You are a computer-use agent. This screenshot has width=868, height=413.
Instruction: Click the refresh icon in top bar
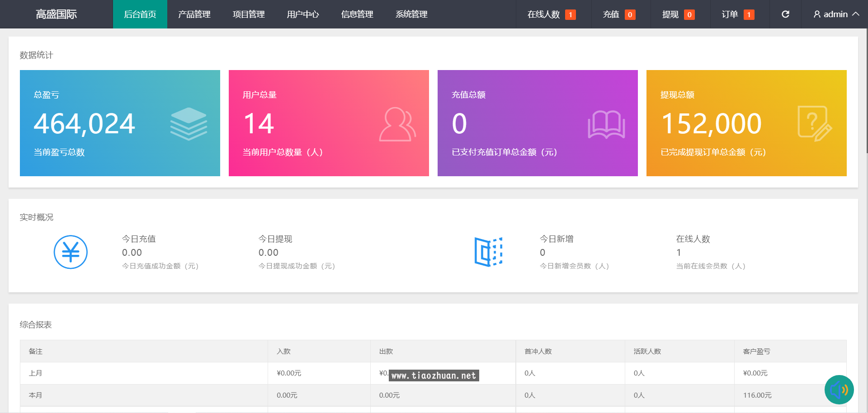(785, 14)
